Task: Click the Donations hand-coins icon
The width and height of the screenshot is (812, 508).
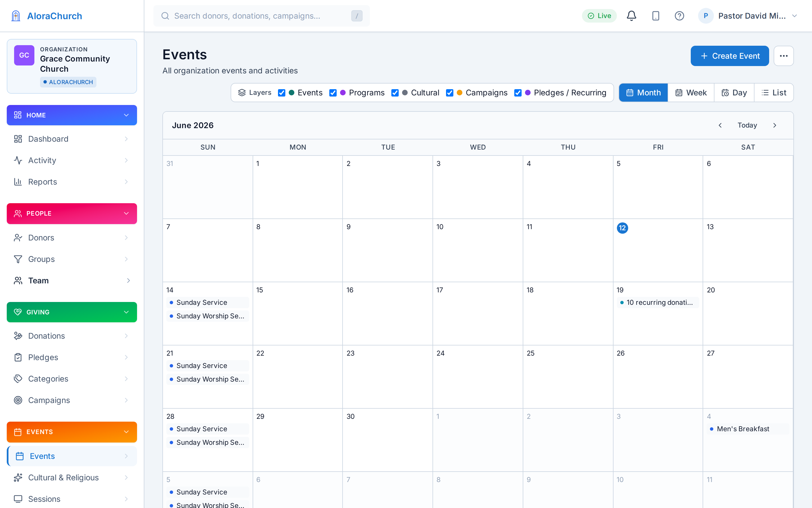Action: click(x=18, y=336)
